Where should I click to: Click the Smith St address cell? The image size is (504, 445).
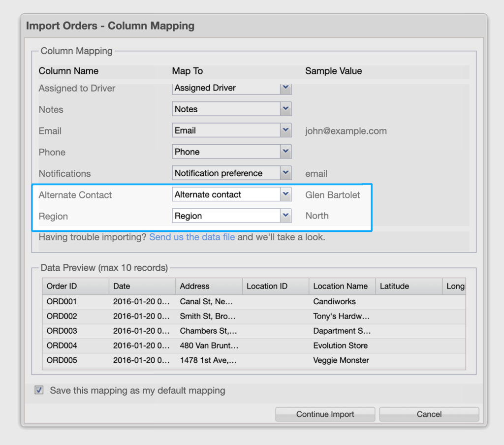coord(208,316)
